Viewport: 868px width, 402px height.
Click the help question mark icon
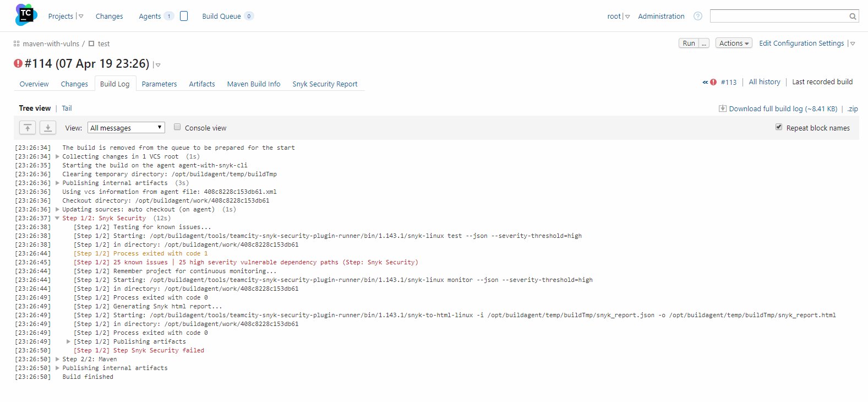tap(698, 16)
